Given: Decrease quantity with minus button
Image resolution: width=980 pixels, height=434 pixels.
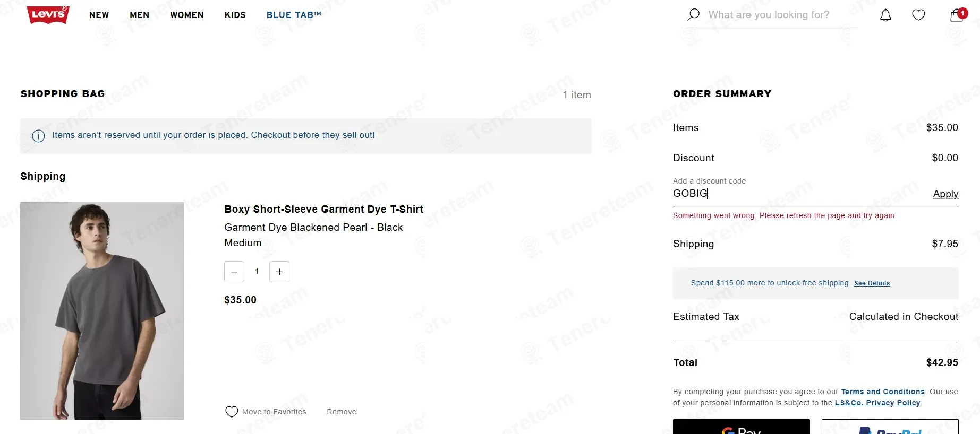Looking at the screenshot, I should (234, 272).
